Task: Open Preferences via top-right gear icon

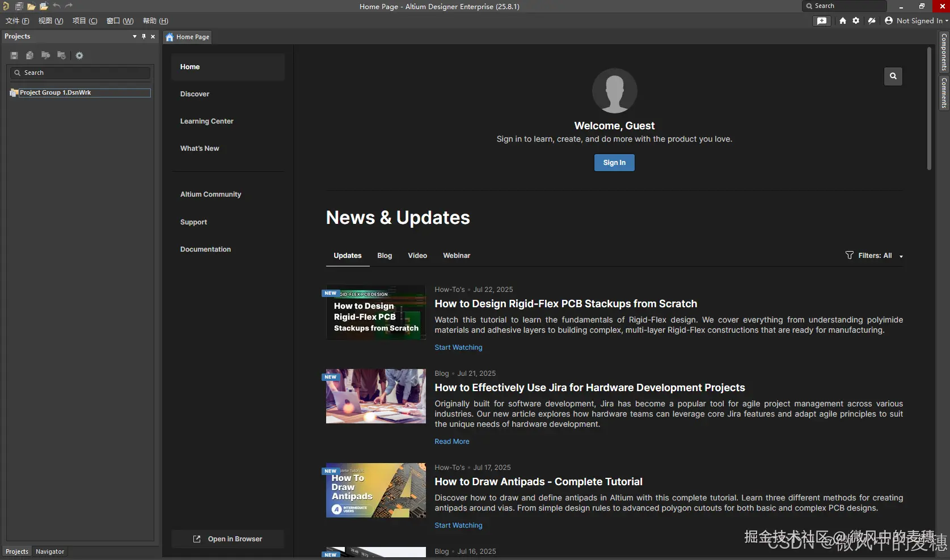Action: click(856, 21)
